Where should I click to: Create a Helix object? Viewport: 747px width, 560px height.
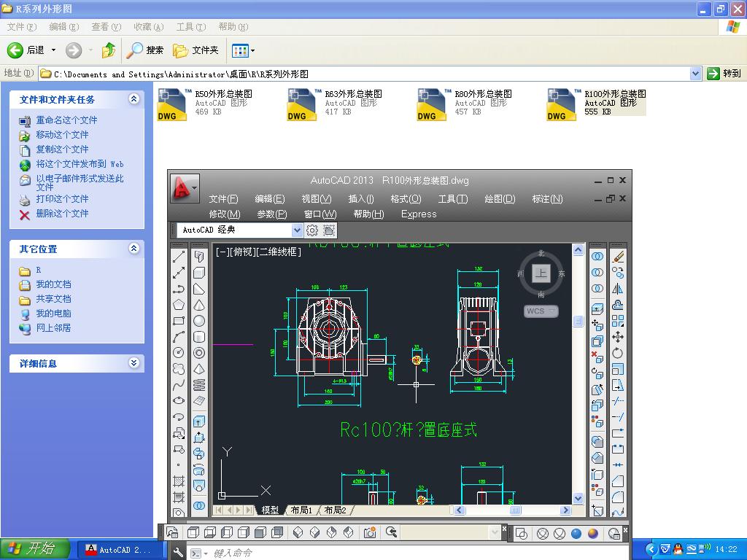tap(199, 385)
